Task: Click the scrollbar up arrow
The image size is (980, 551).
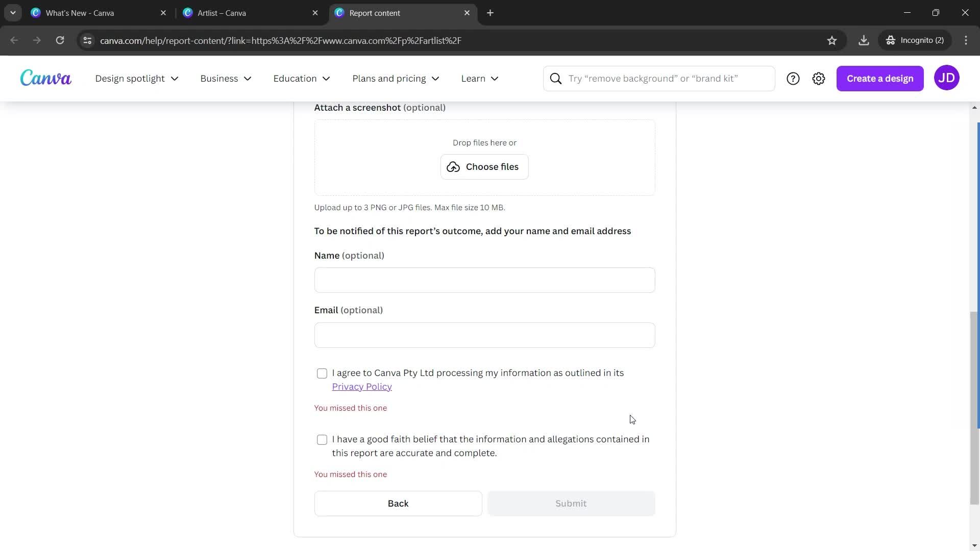Action: click(975, 108)
